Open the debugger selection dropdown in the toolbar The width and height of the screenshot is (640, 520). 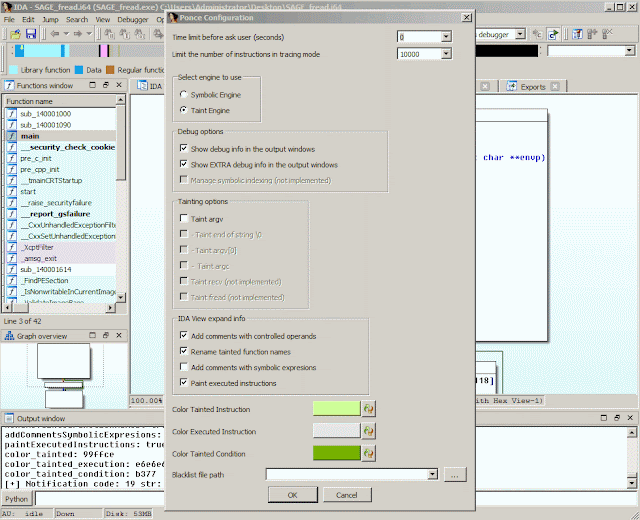[x=520, y=34]
